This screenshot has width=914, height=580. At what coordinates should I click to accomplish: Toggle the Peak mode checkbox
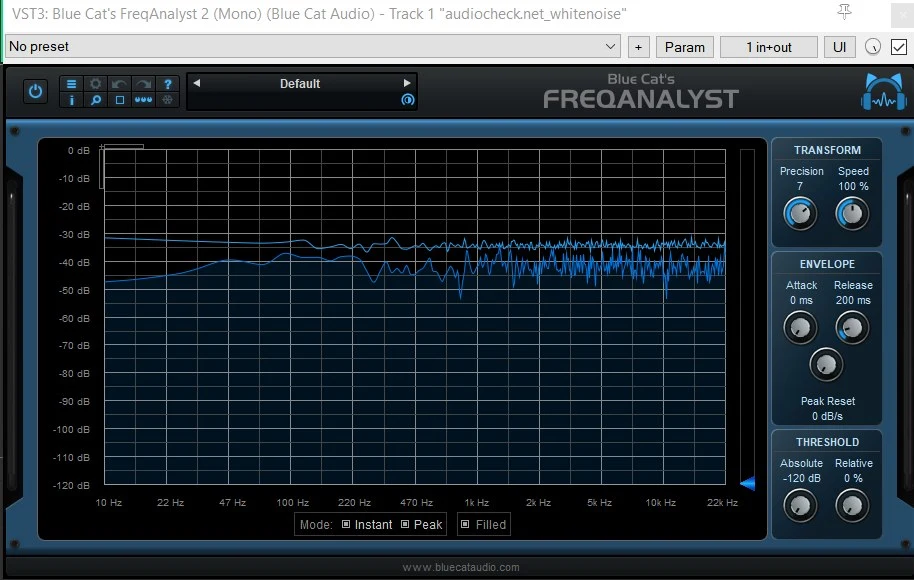405,524
